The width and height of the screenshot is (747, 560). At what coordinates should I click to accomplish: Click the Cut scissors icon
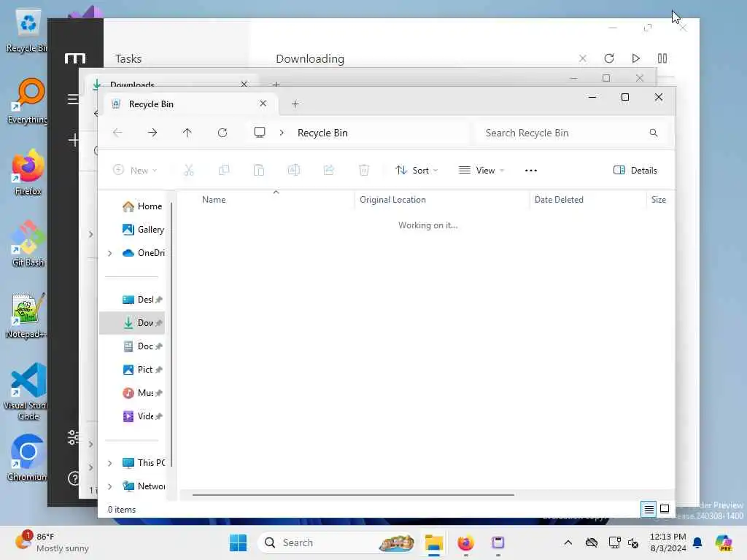[189, 170]
